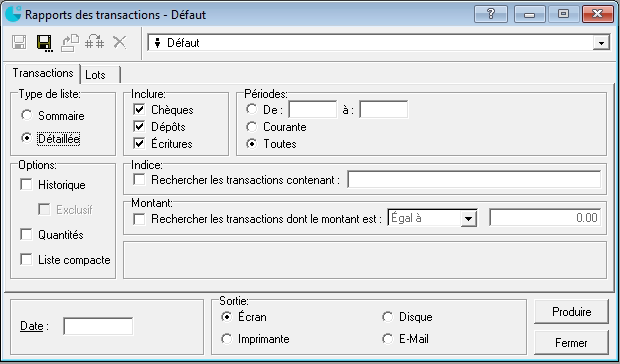Image resolution: width=620 pixels, height=364 pixels.
Task: Enable the Historique option
Action: point(26,185)
